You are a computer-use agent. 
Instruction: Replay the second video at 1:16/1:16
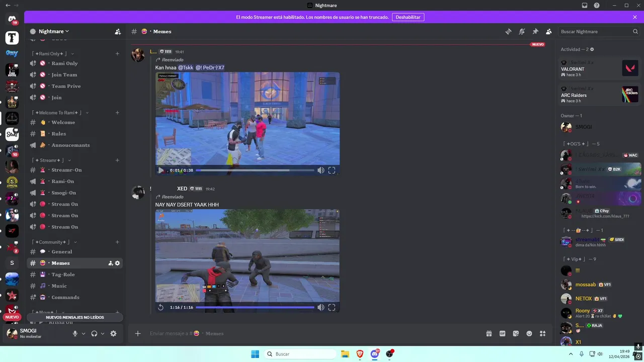click(x=161, y=307)
